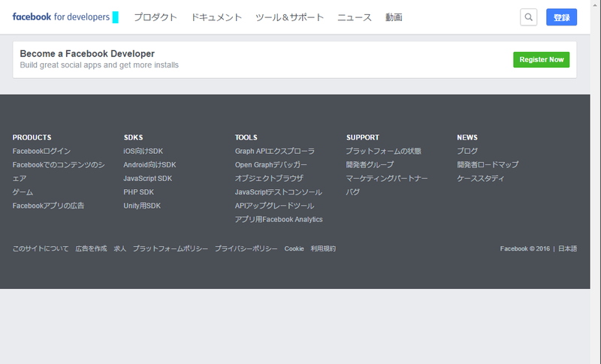Open the JavaScript SDK link
Screen dimensions: 601x364
(147, 179)
